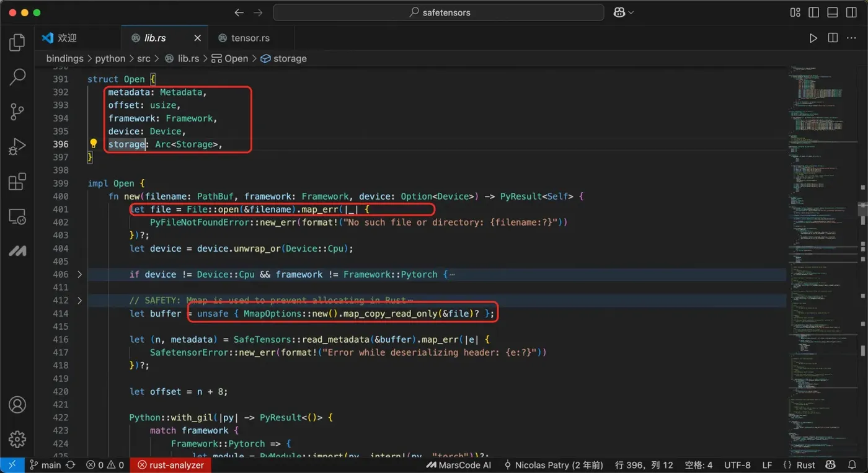Screen dimensions: 868x473
Task: Click the line and column indicator 行 396
Action: (644, 465)
